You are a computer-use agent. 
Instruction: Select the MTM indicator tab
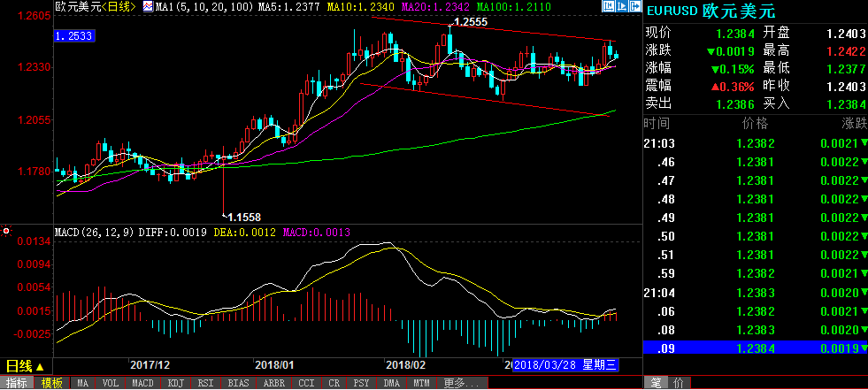[422, 383]
